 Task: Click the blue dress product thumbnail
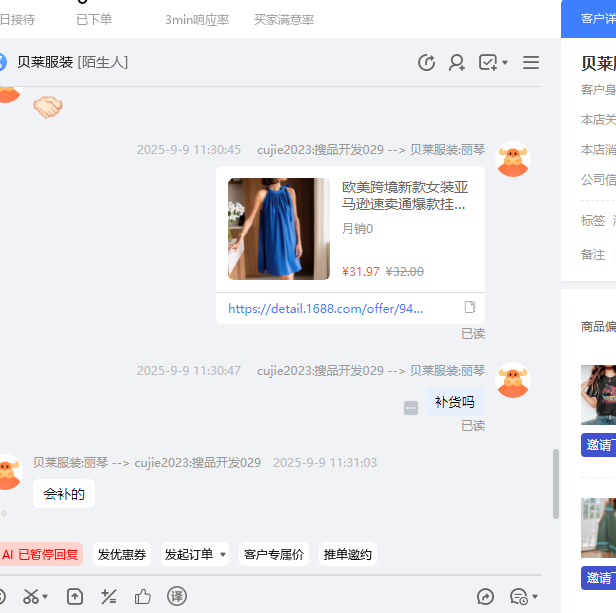(x=278, y=229)
